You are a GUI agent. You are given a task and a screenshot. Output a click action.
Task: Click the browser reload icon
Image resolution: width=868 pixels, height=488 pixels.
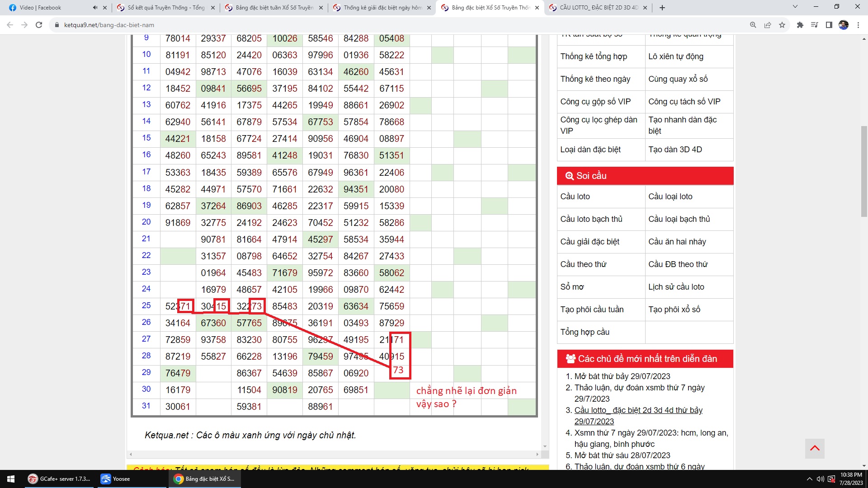tap(39, 25)
